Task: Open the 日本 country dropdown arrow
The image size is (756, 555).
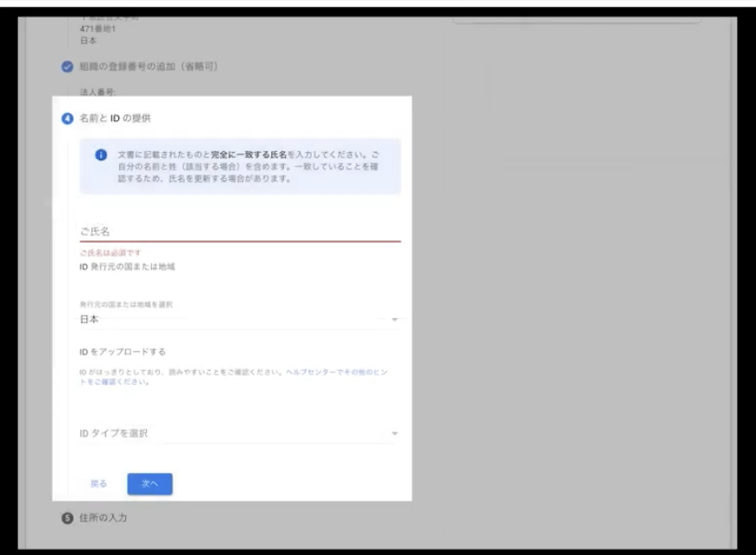Action: pos(394,320)
